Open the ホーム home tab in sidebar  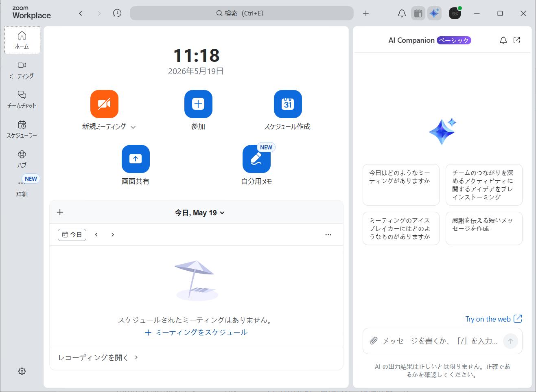(22, 40)
